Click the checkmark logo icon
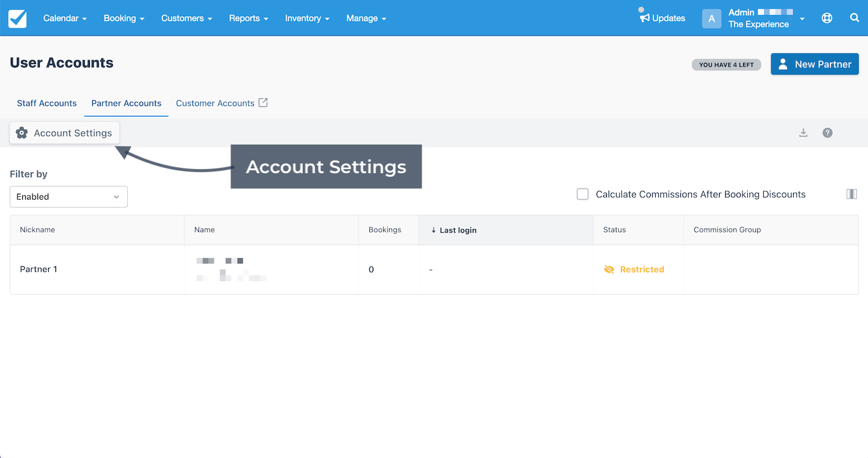Image resolution: width=868 pixels, height=458 pixels. pos(17,18)
